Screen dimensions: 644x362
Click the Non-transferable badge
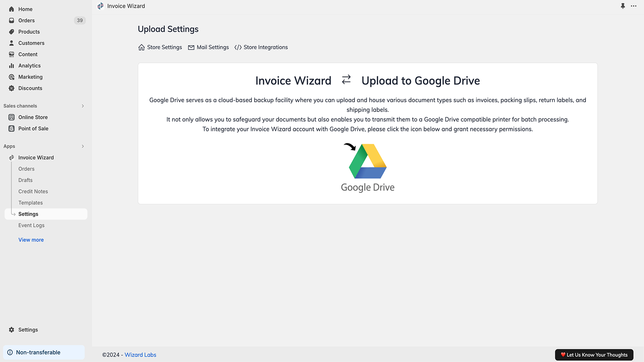(x=44, y=352)
